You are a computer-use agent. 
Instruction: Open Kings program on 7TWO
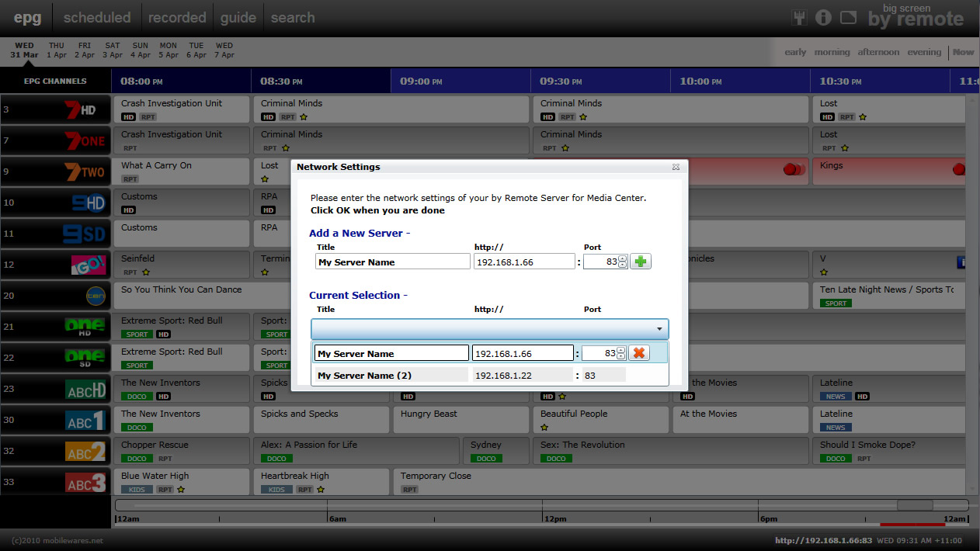[x=889, y=172]
